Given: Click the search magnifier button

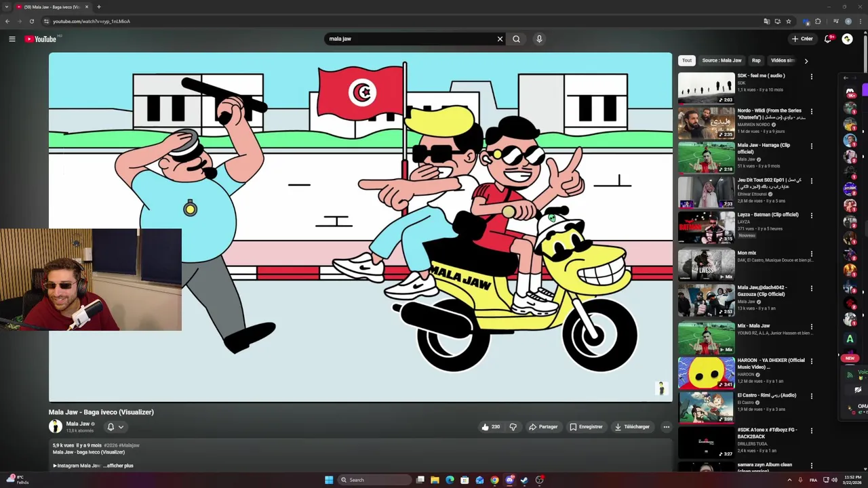Looking at the screenshot, I should [516, 39].
